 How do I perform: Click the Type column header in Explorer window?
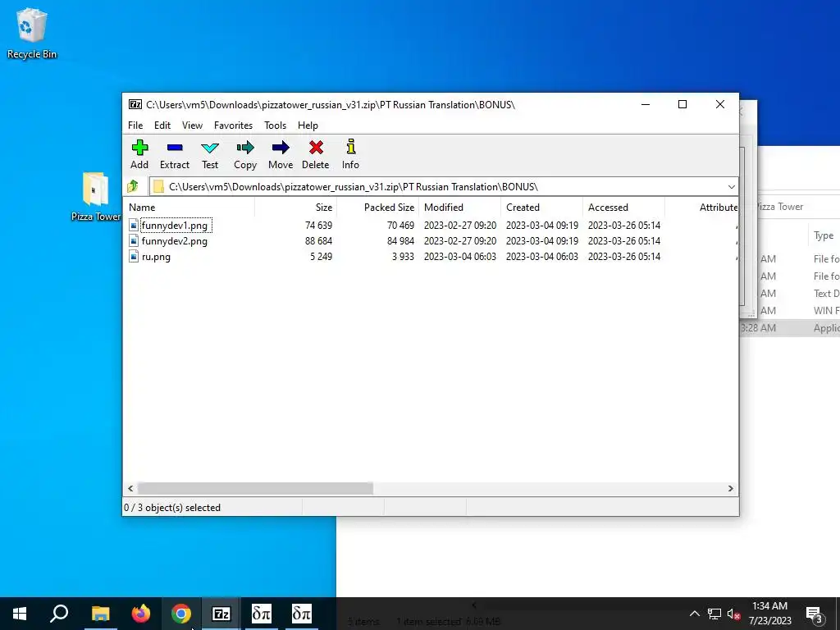coord(824,235)
